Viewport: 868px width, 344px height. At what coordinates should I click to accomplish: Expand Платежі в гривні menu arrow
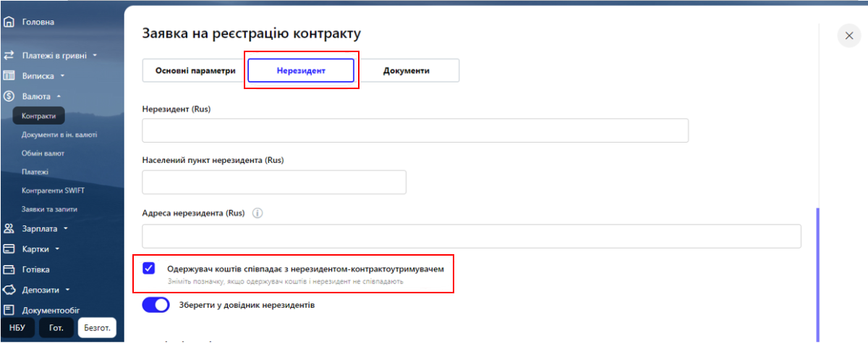pyautogui.click(x=95, y=55)
